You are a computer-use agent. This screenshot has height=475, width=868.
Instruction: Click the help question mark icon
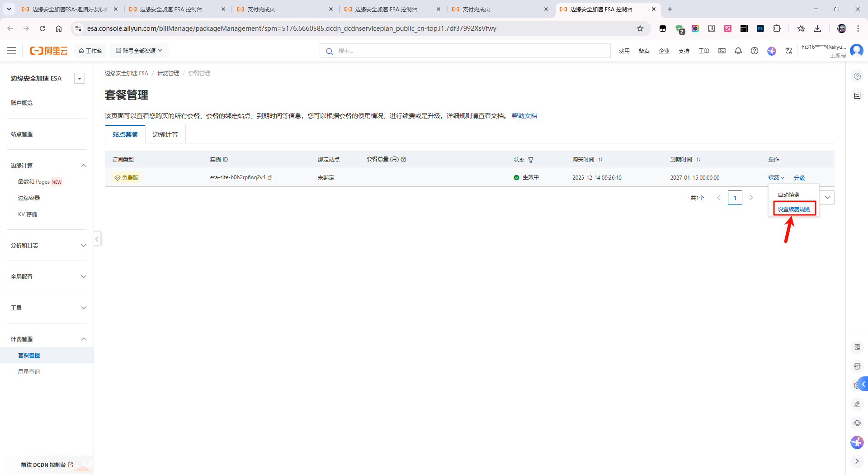click(x=755, y=51)
